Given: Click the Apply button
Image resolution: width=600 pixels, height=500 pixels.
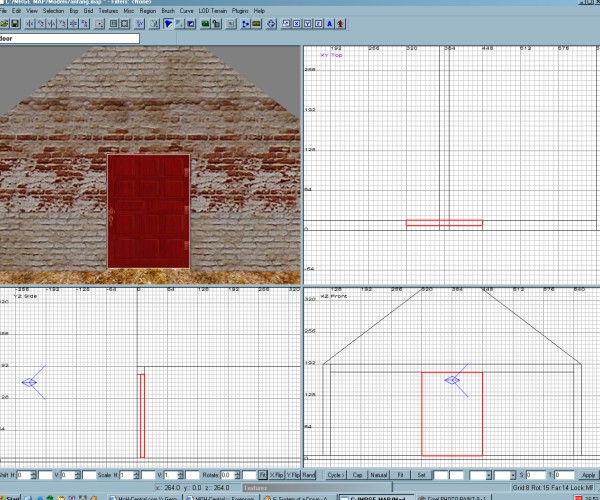Looking at the screenshot, I should point(588,475).
